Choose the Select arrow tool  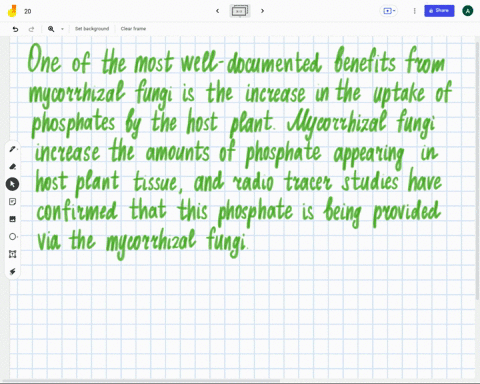pos(12,184)
